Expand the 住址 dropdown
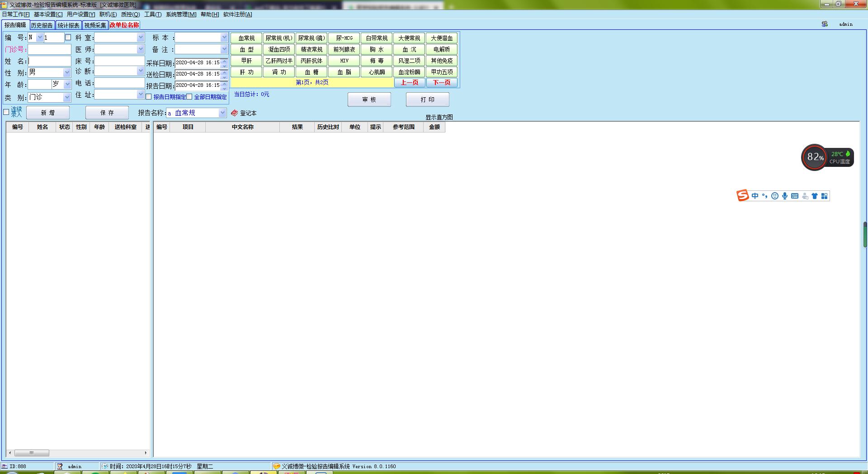 (141, 94)
